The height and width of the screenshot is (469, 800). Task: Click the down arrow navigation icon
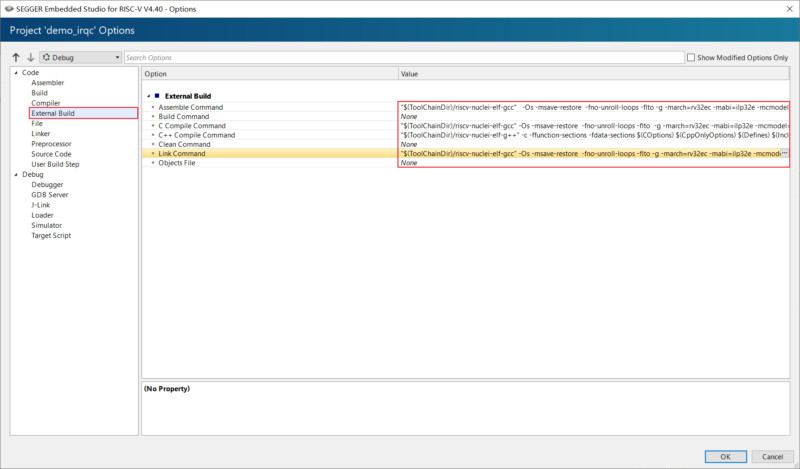(x=30, y=58)
